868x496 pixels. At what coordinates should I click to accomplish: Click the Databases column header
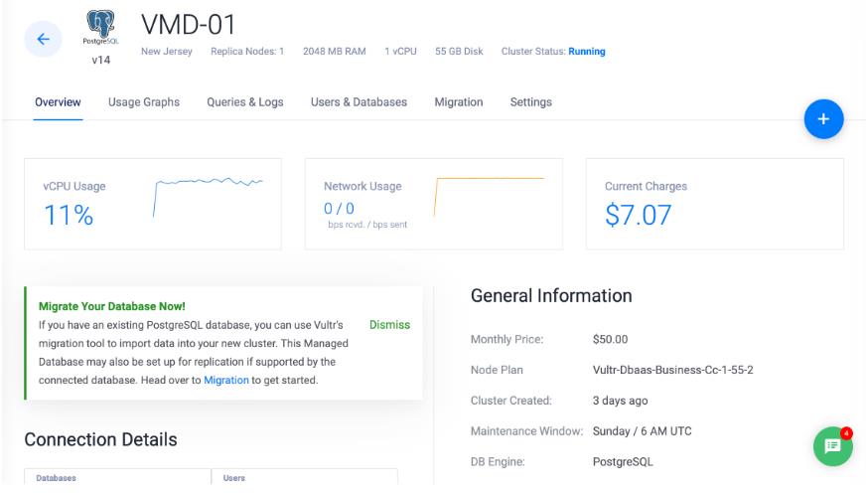[57, 478]
